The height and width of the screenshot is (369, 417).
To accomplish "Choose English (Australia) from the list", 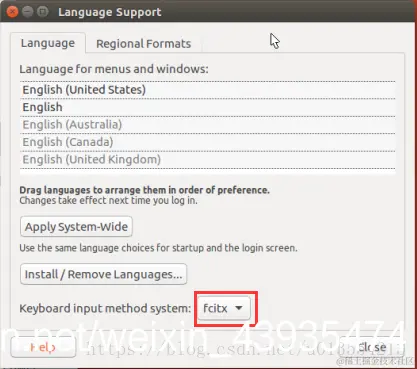I will [x=208, y=125].
